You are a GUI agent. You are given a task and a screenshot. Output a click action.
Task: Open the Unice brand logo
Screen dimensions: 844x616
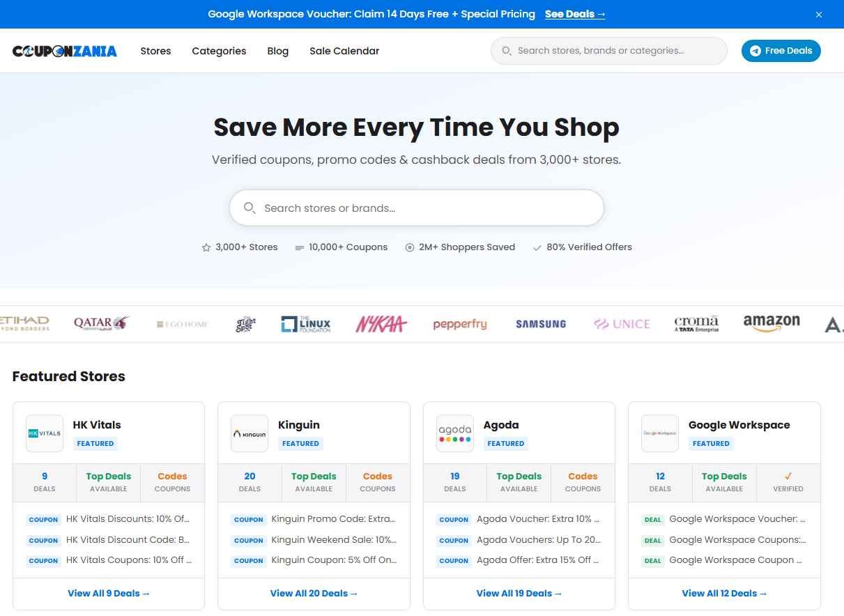(x=622, y=324)
